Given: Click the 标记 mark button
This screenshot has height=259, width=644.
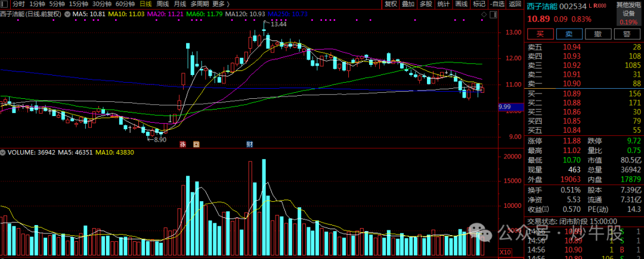Looking at the screenshot, I should pos(479,4).
